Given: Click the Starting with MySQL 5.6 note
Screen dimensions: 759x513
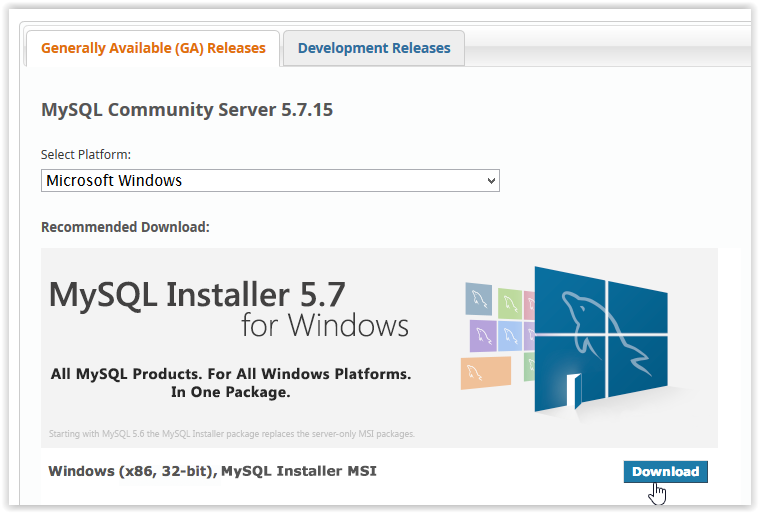Looking at the screenshot, I should (231, 434).
